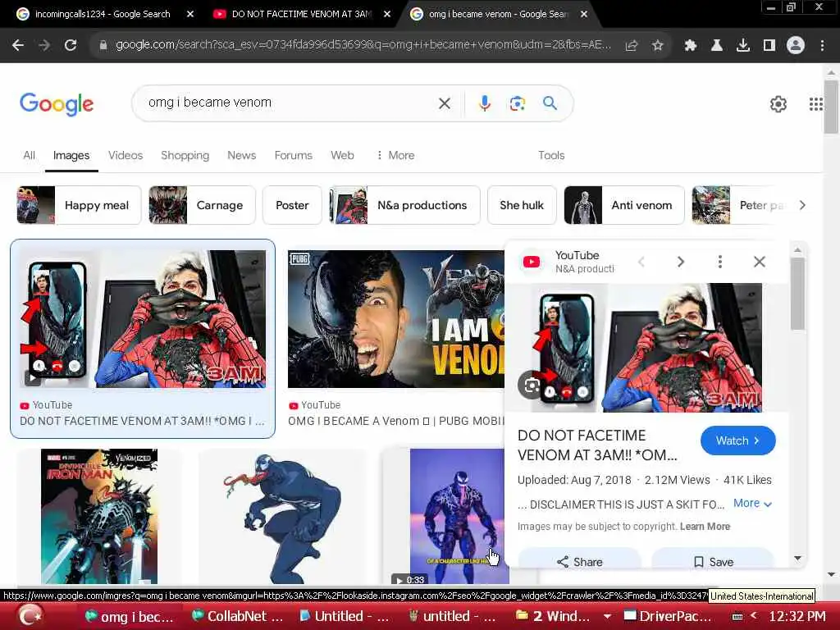840x630 pixels.
Task: Switch to the All results tab
Action: click(x=29, y=155)
